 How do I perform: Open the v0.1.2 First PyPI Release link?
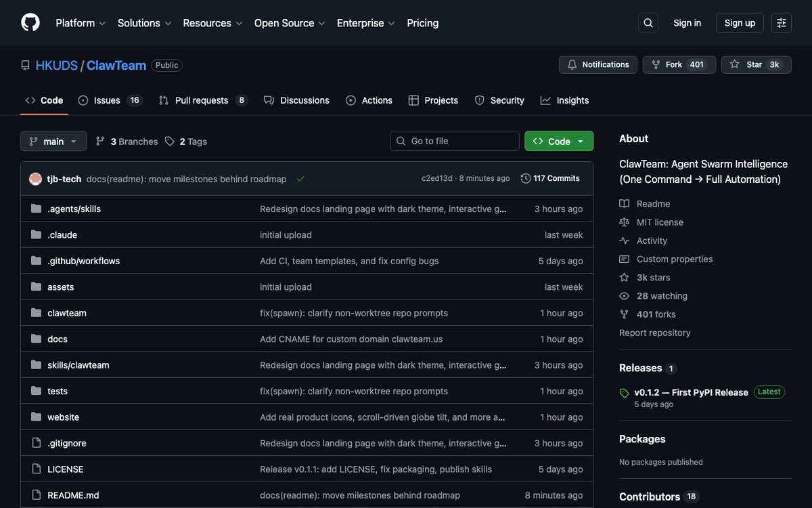(x=691, y=393)
